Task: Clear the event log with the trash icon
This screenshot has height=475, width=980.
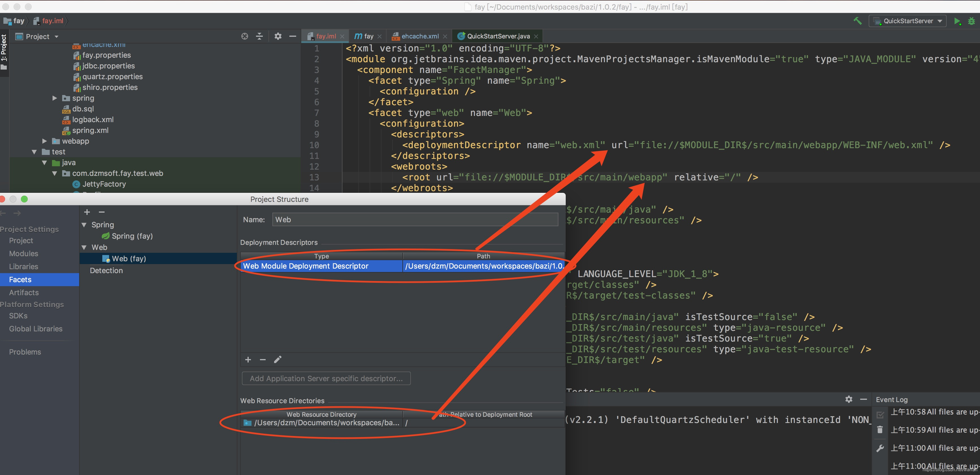Action: pyautogui.click(x=880, y=430)
